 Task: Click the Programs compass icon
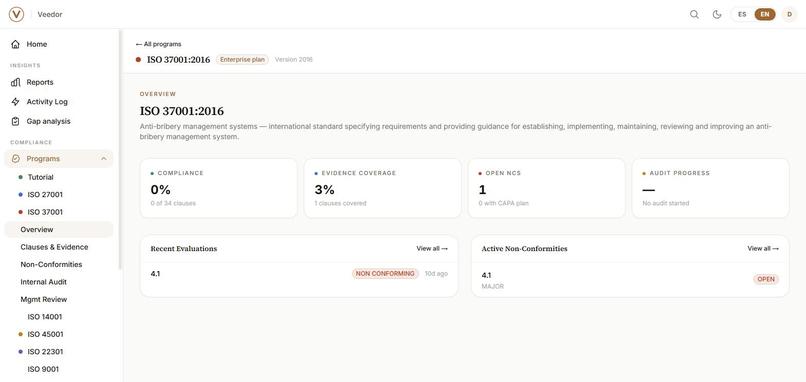[x=15, y=159]
